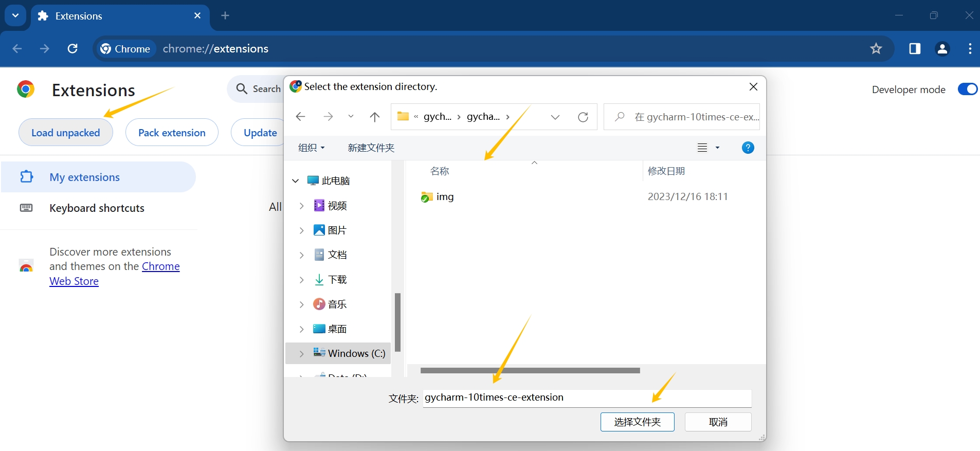This screenshot has height=451, width=980.
Task: Expand 音乐 folder node
Action: coord(302,304)
